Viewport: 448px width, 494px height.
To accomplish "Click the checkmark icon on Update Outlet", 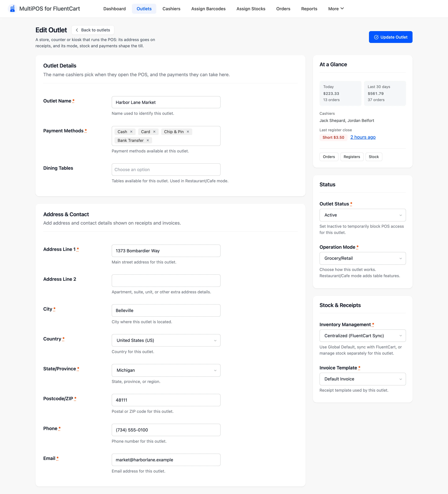I will [x=376, y=37].
